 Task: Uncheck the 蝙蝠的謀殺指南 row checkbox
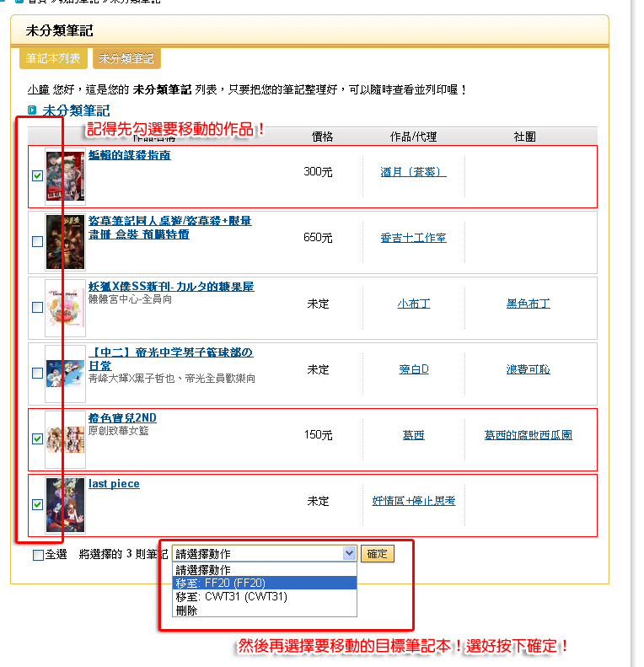(x=37, y=175)
